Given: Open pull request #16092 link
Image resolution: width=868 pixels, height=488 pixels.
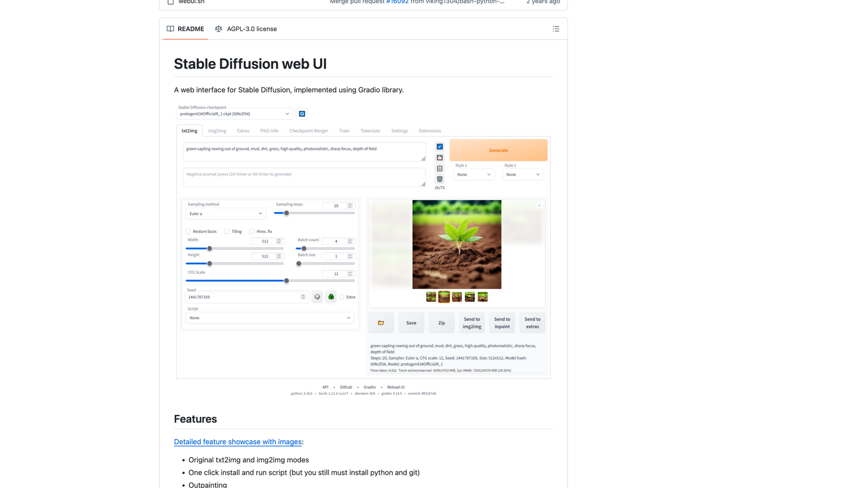Looking at the screenshot, I should (x=397, y=2).
